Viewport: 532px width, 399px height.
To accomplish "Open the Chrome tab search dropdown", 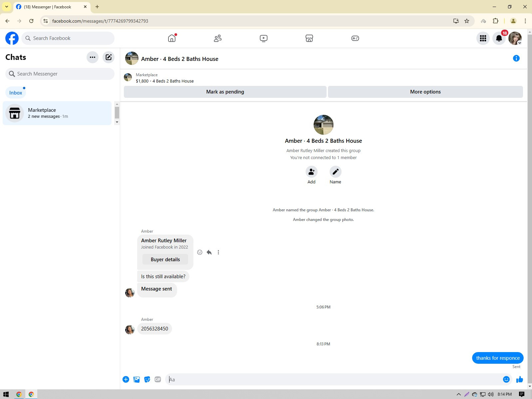I will click(7, 7).
